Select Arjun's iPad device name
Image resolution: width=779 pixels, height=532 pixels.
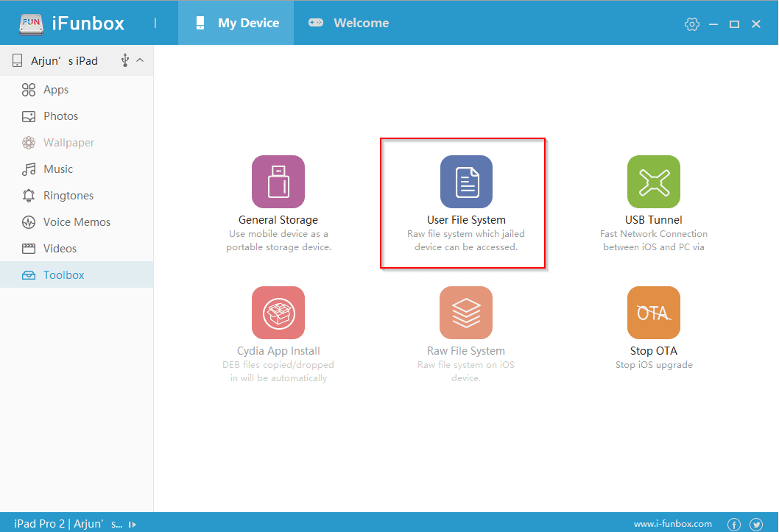pyautogui.click(x=64, y=60)
